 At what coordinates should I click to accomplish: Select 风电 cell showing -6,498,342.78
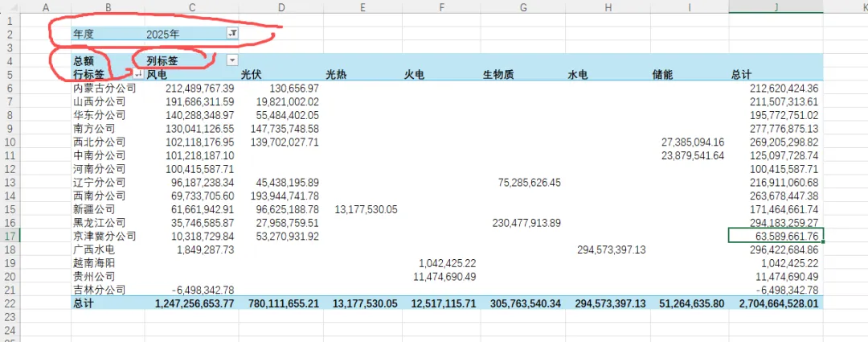[203, 290]
